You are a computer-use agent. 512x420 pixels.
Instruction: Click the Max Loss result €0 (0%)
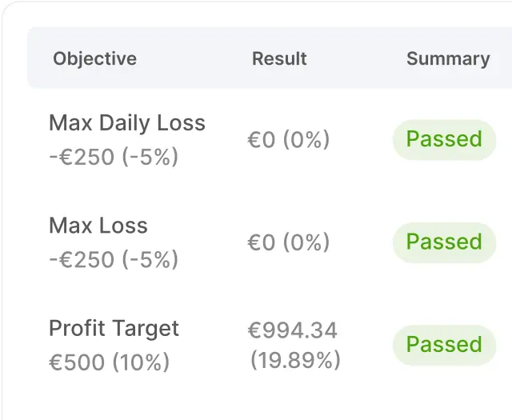tap(289, 242)
